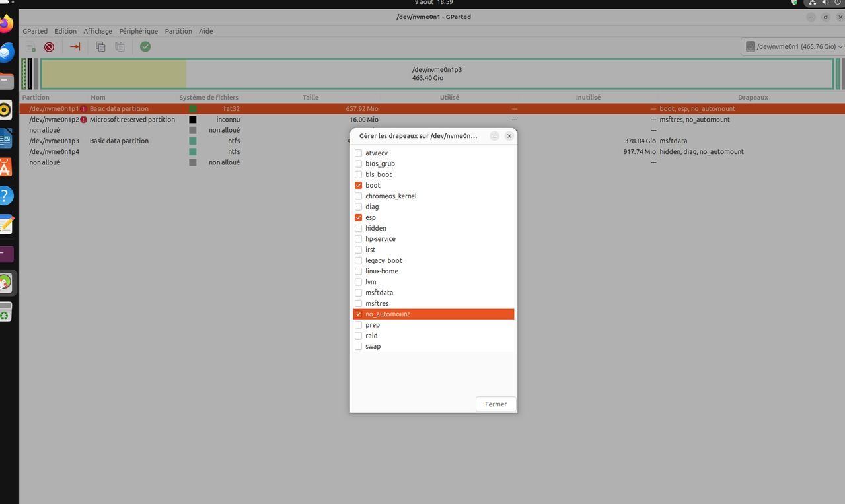Open Firefox from the dock
This screenshot has width=845, height=504.
point(5,25)
